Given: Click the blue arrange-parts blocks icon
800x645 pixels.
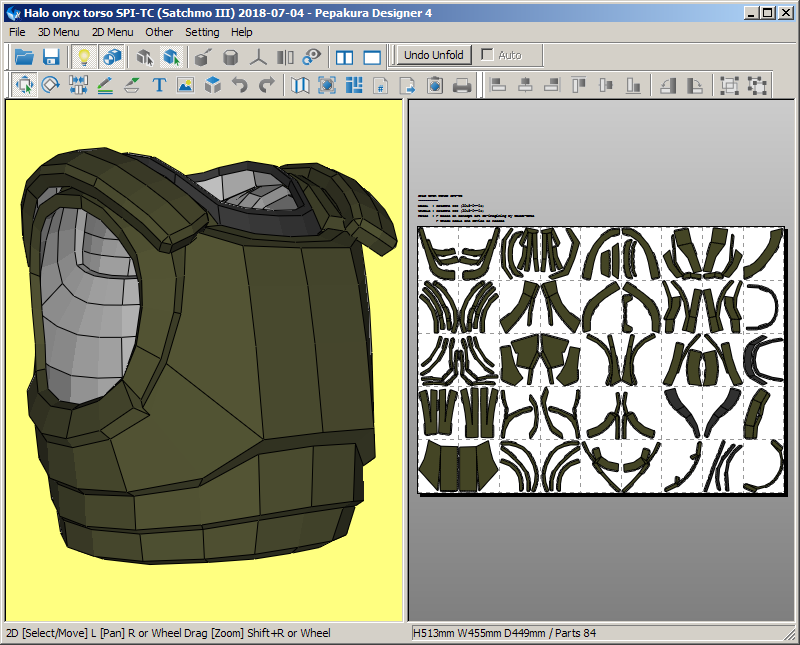Looking at the screenshot, I should (x=354, y=85).
